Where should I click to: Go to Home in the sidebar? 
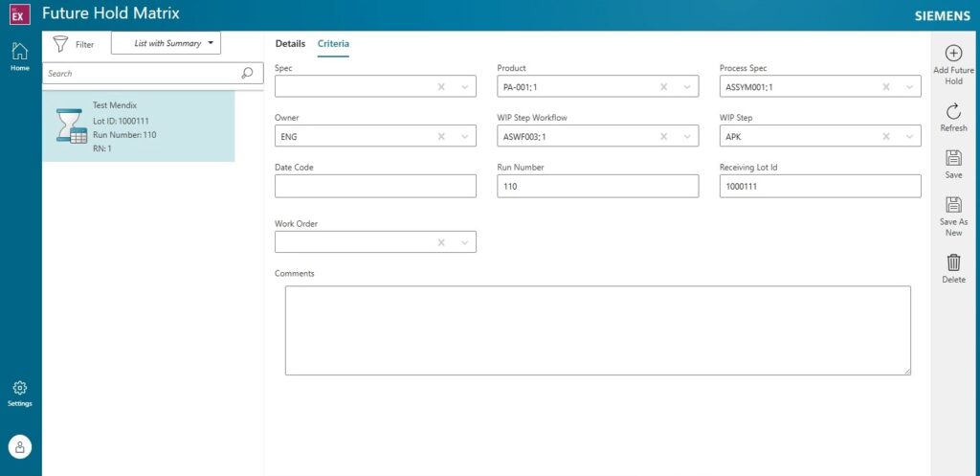tap(20, 55)
